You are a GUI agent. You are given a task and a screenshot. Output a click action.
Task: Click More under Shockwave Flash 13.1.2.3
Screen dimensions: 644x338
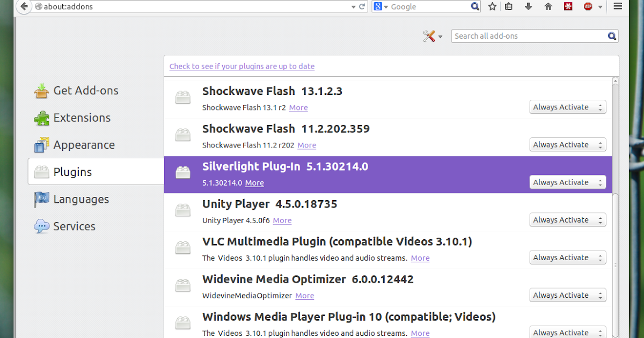[x=298, y=107]
